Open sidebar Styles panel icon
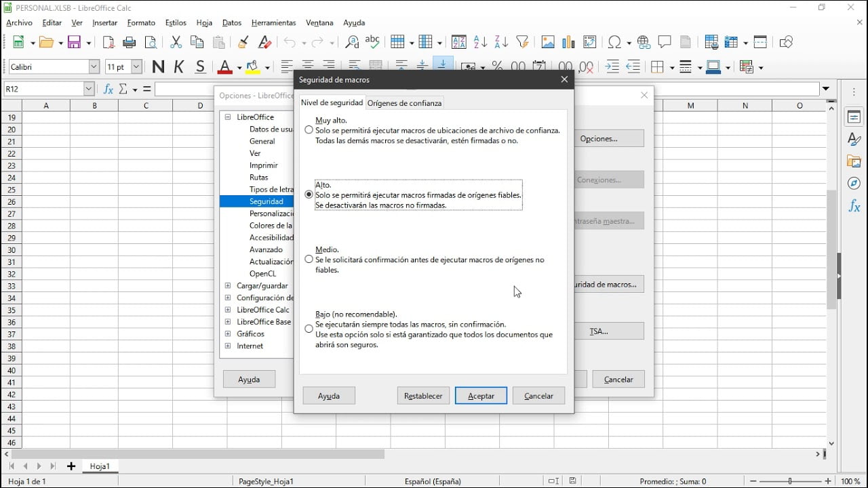 click(x=854, y=139)
